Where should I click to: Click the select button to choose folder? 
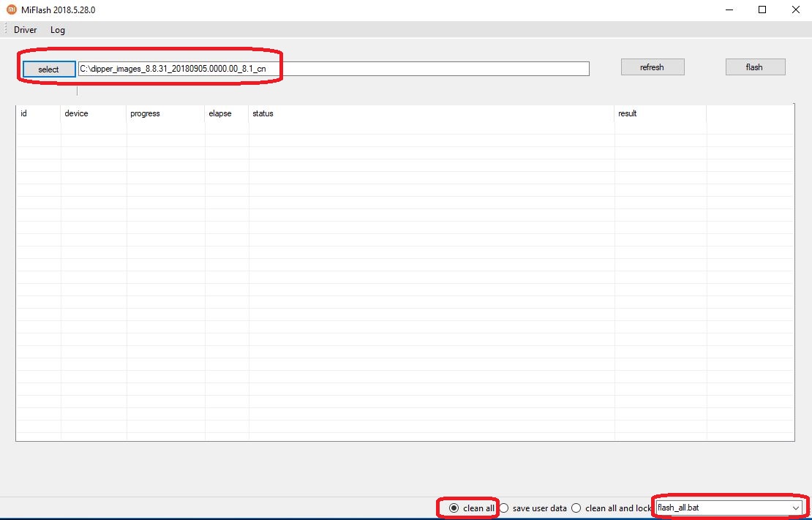(49, 69)
